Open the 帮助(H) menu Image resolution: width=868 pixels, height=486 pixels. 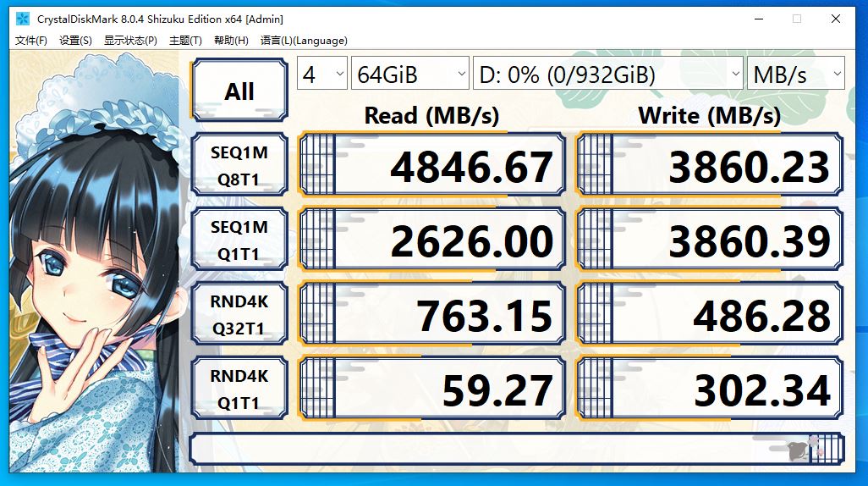[231, 41]
